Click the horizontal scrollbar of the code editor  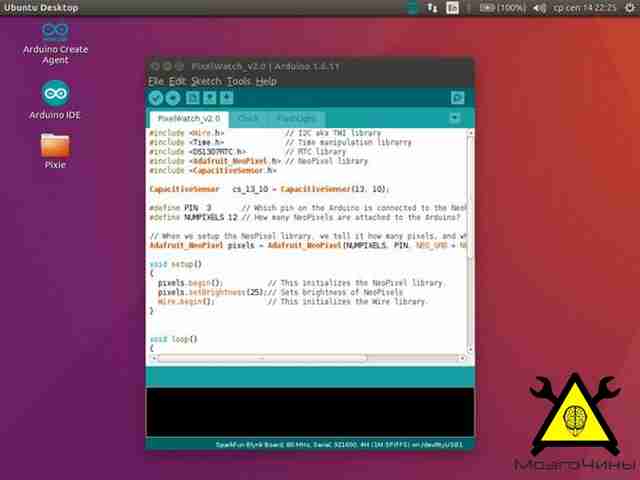263,358
